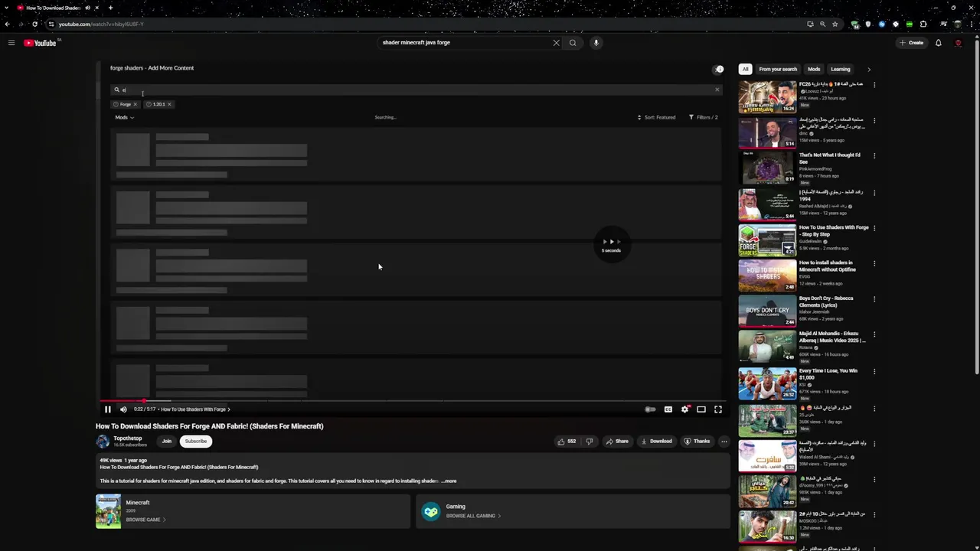980x551 pixels.
Task: Switch player to theater mode
Action: click(x=701, y=409)
